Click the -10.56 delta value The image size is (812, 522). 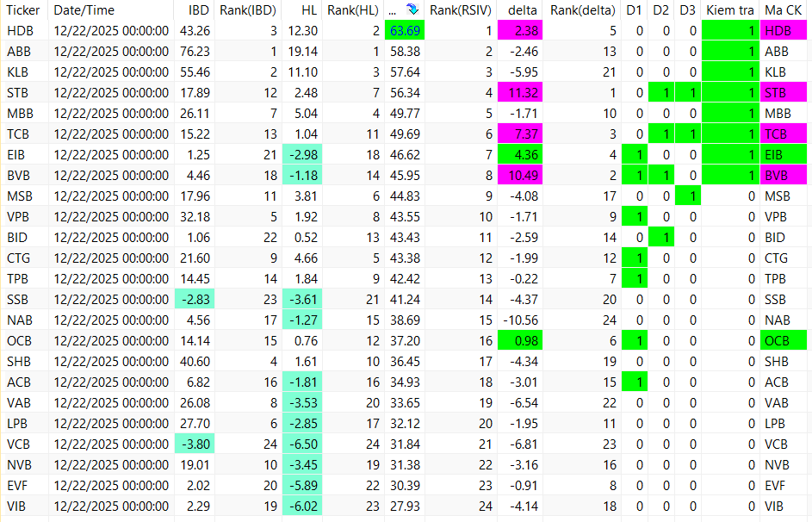point(520,320)
